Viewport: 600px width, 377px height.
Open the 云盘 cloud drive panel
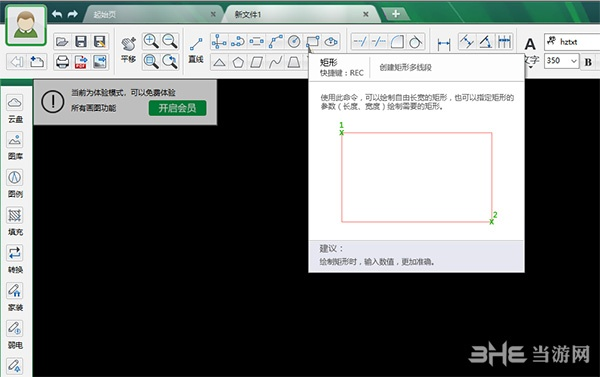tap(15, 109)
